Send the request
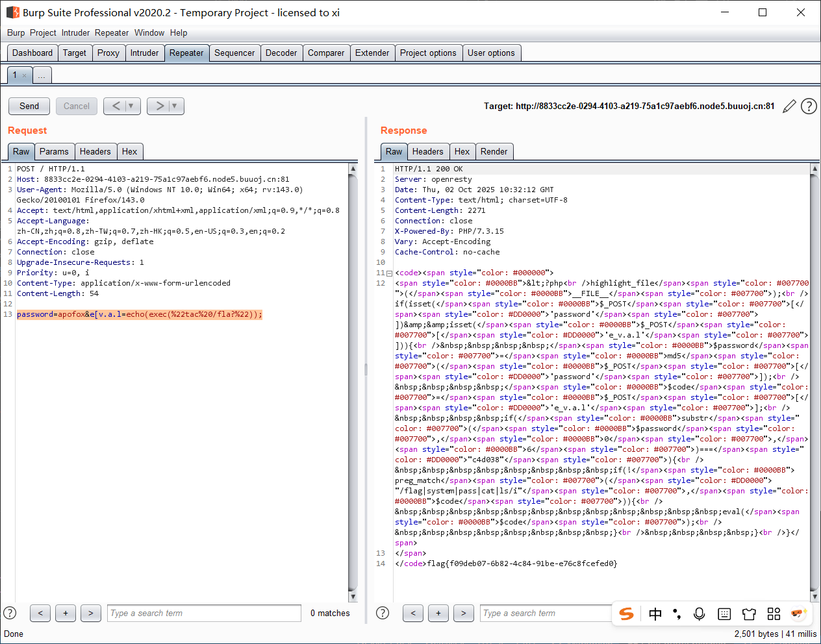Image resolution: width=821 pixels, height=644 pixels. pos(29,106)
